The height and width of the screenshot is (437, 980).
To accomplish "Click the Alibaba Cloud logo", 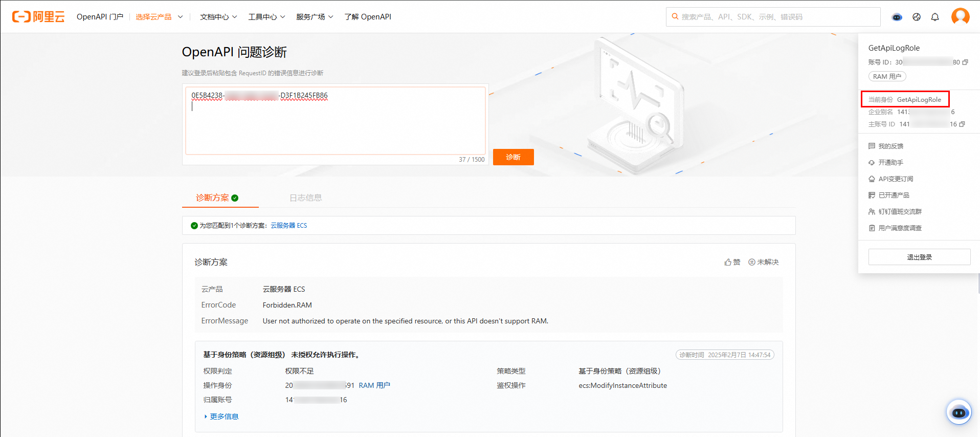I will pos(38,17).
